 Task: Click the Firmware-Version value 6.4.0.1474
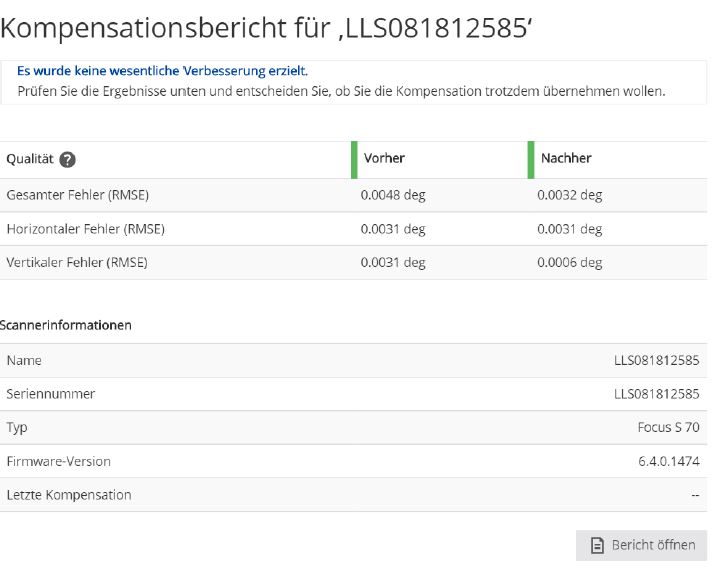pyautogui.click(x=668, y=461)
